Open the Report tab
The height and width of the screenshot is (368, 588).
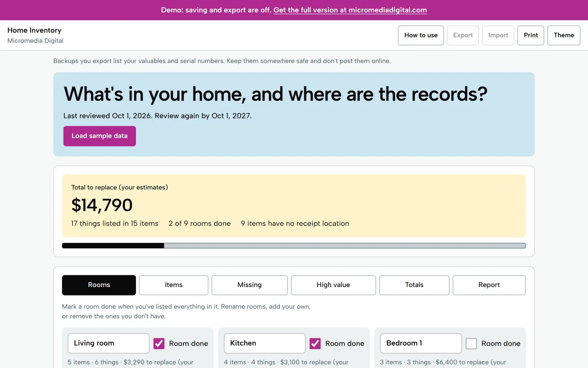pyautogui.click(x=489, y=285)
